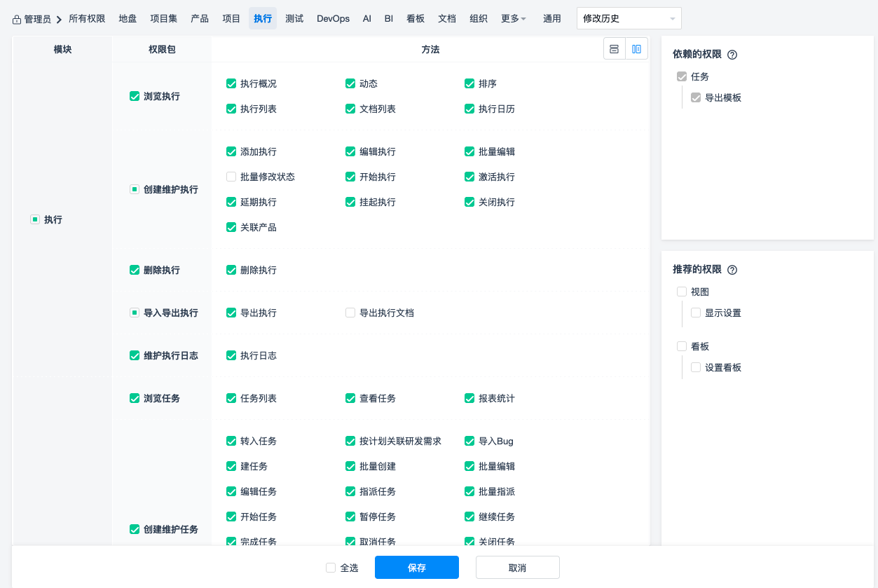Open the DevOps tab
The height and width of the screenshot is (588, 878).
[x=333, y=18]
